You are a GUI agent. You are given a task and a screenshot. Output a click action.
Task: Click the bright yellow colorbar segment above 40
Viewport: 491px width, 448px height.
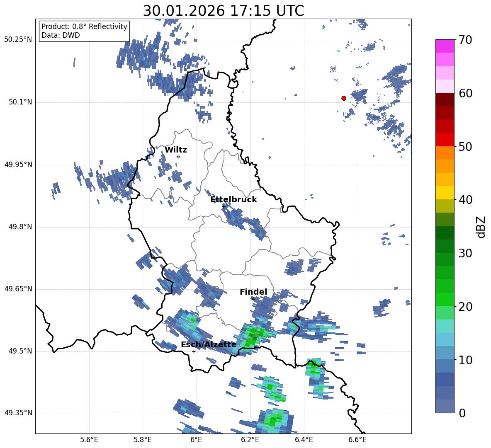(x=445, y=193)
